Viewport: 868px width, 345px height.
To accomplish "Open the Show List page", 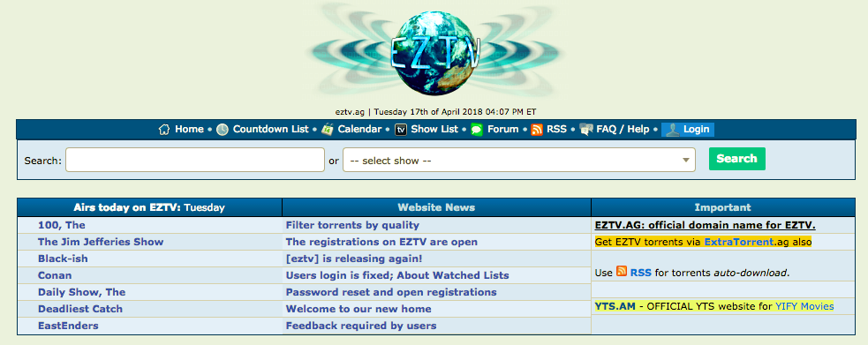I will tap(434, 130).
